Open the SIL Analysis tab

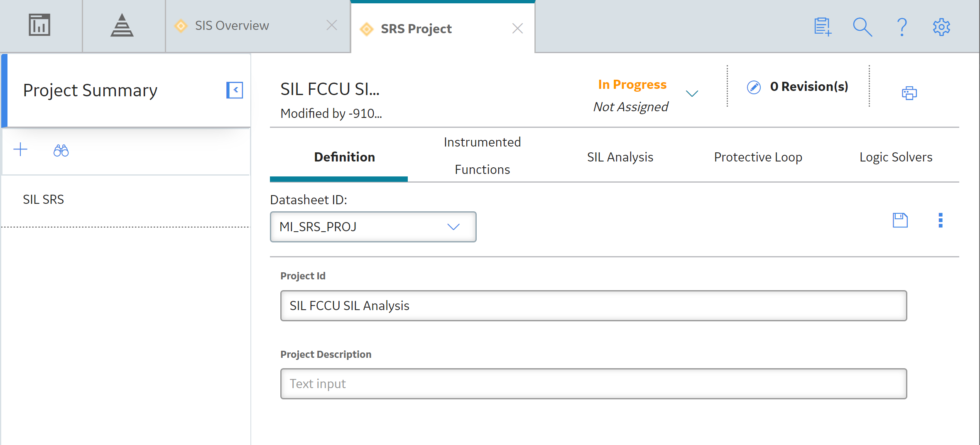pos(620,157)
